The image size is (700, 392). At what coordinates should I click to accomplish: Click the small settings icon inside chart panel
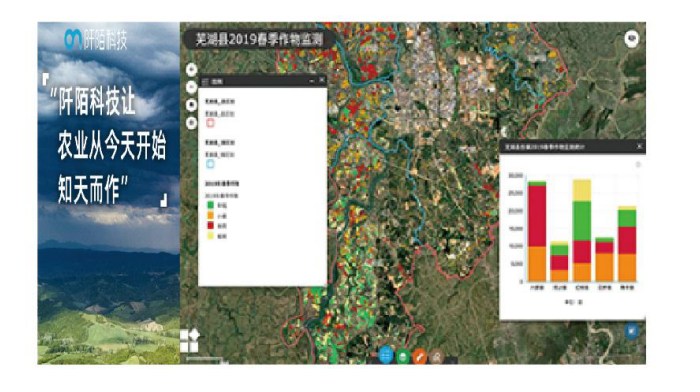click(x=638, y=165)
